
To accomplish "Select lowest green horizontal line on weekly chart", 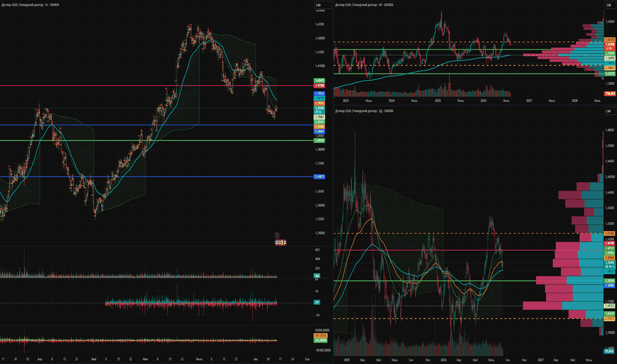I will (x=468, y=73).
